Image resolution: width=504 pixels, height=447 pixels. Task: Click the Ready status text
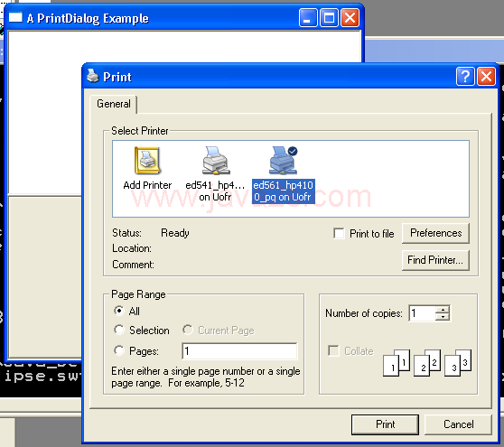click(175, 233)
